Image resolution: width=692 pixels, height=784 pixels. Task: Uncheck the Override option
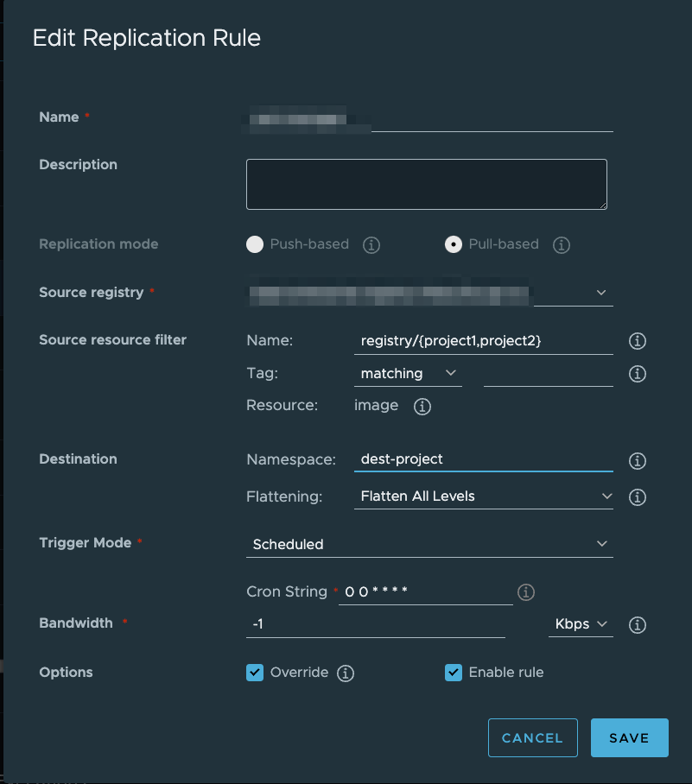(255, 673)
